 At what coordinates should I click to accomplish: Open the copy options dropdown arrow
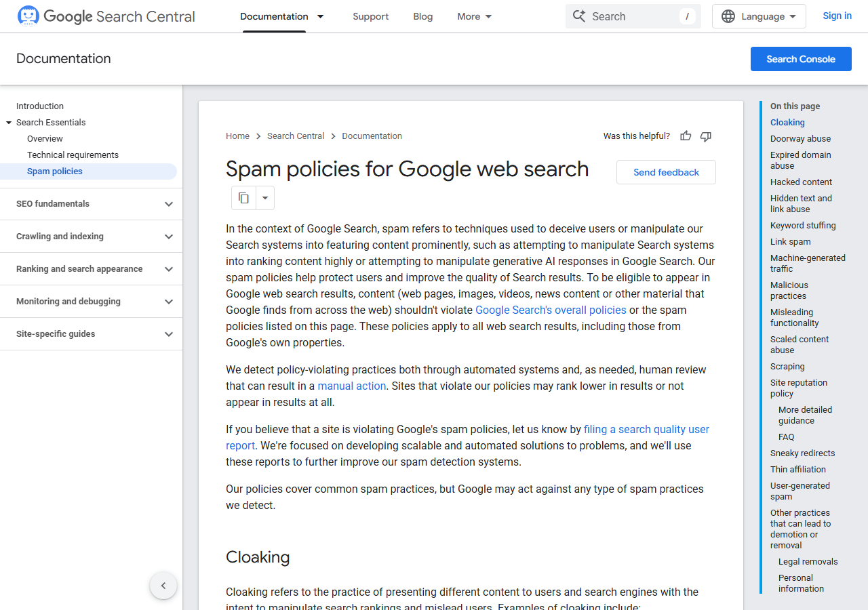click(265, 198)
